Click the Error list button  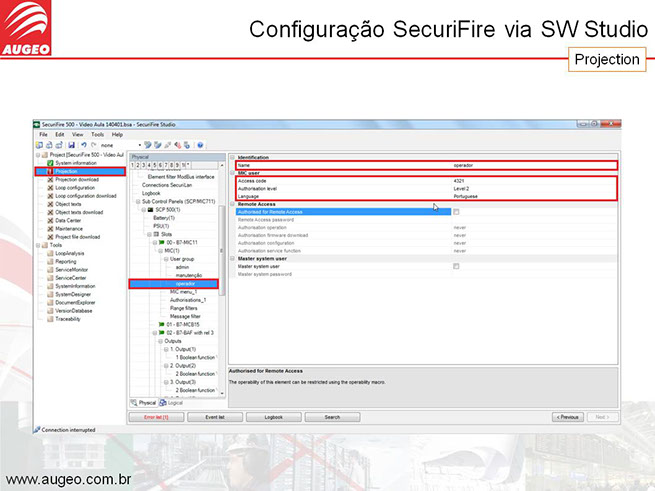click(155, 416)
